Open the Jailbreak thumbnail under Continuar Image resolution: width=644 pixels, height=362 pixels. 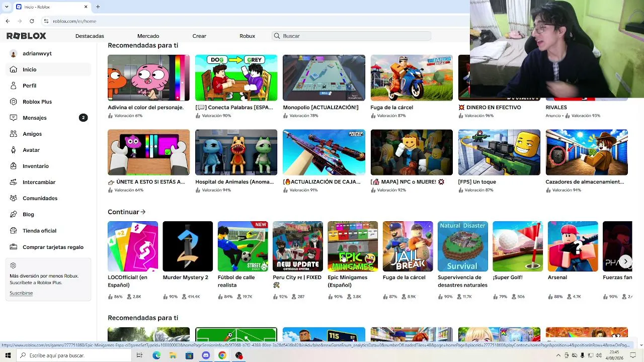tap(408, 246)
